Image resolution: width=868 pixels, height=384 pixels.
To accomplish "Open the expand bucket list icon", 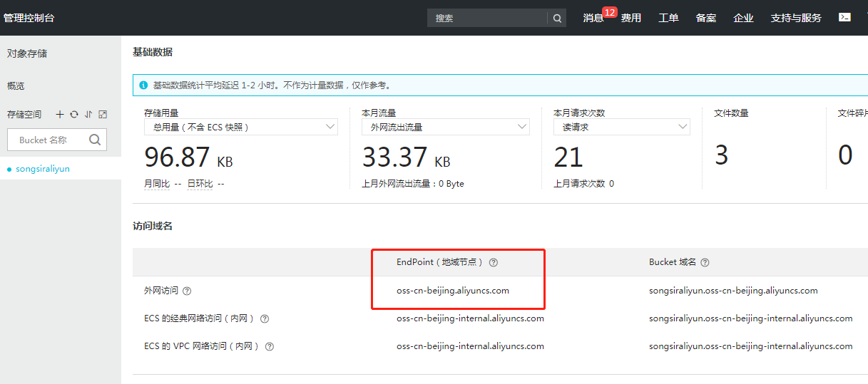I will [x=103, y=114].
